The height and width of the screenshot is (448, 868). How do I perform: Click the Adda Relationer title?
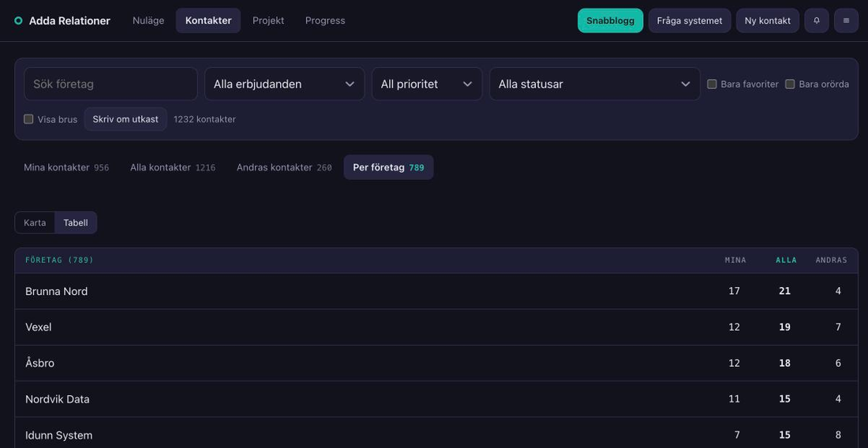[x=69, y=21]
